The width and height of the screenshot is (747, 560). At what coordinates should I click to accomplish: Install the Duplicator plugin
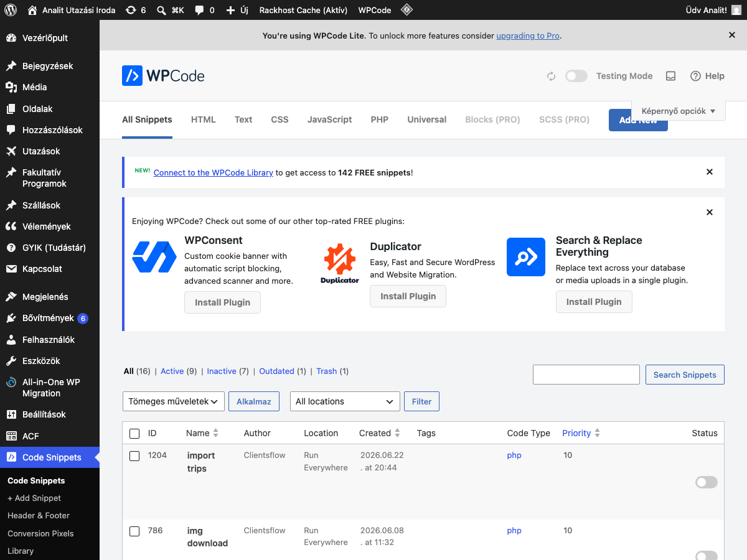tap(408, 296)
